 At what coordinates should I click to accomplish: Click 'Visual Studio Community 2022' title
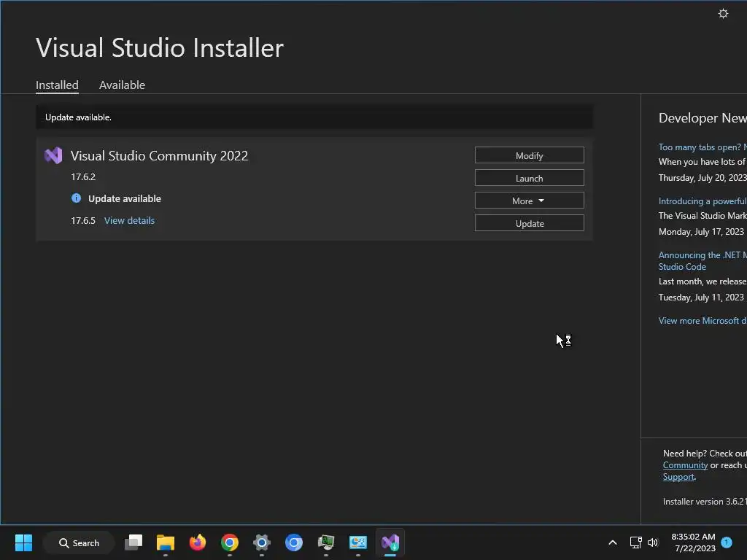(159, 156)
